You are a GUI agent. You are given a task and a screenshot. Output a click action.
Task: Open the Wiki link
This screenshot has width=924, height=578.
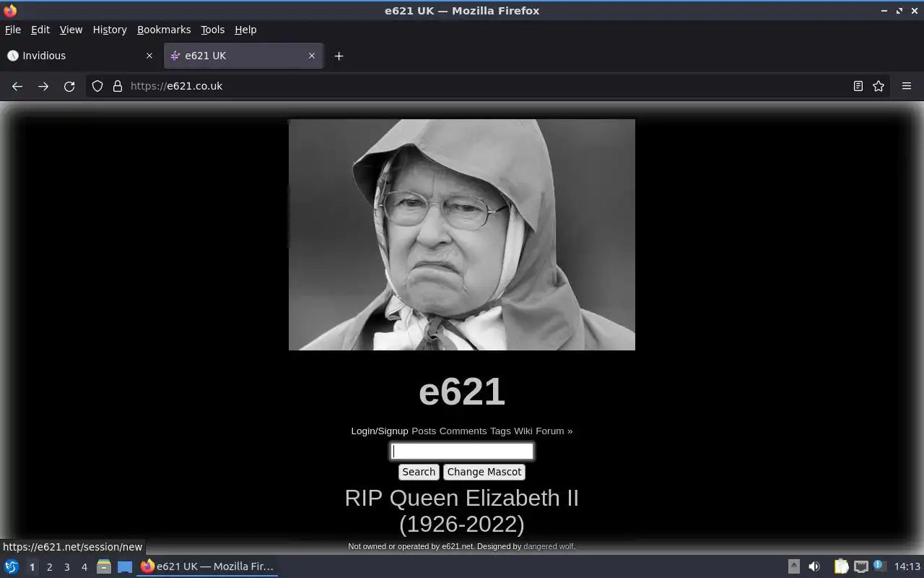pos(523,431)
